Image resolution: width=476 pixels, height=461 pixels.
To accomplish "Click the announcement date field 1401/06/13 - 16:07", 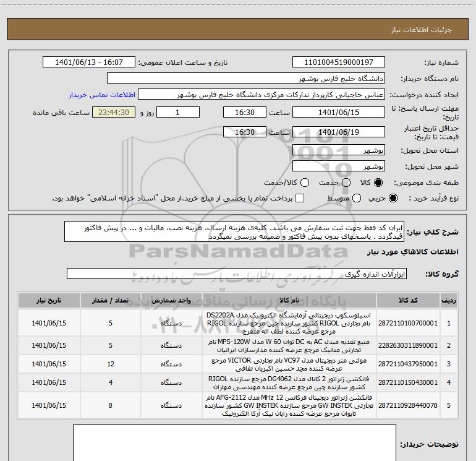I will click(89, 62).
